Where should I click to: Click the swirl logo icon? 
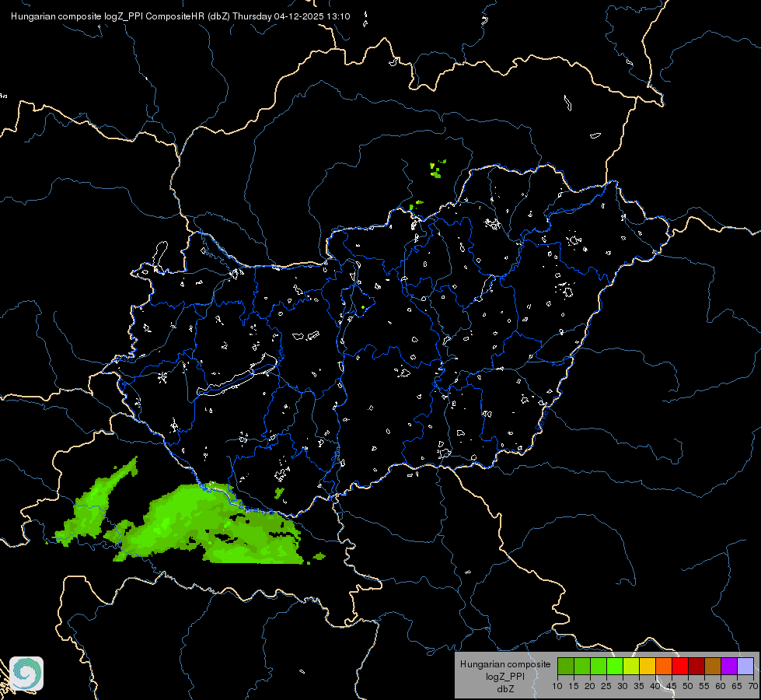click(x=26, y=674)
